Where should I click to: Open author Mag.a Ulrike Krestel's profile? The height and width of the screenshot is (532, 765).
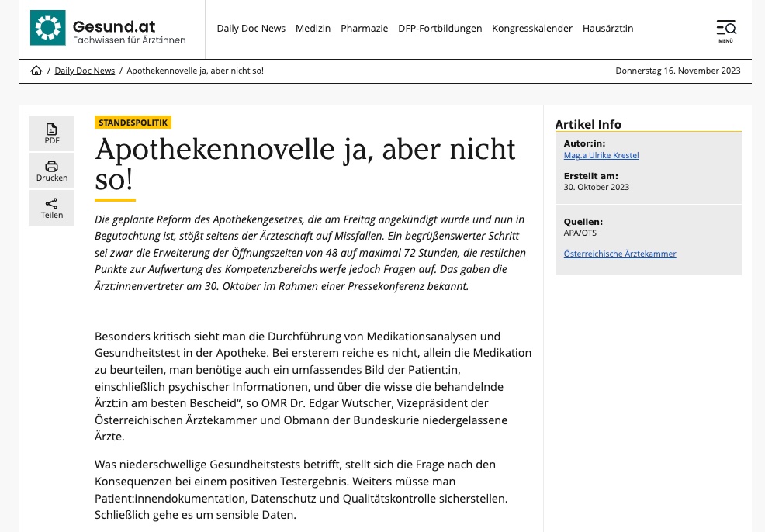[x=601, y=155]
